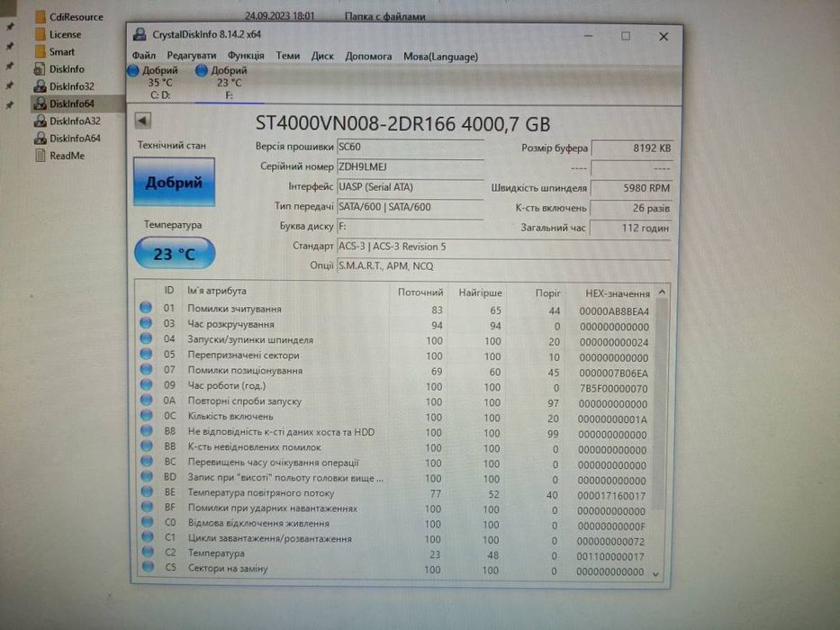
Task: Select the CdiResource folder in Explorer
Action: [69, 17]
